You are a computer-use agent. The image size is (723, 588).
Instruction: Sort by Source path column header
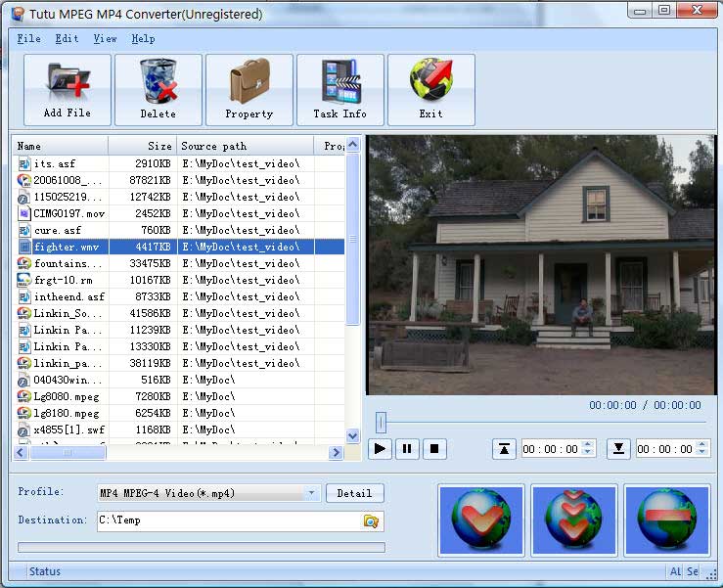point(246,146)
